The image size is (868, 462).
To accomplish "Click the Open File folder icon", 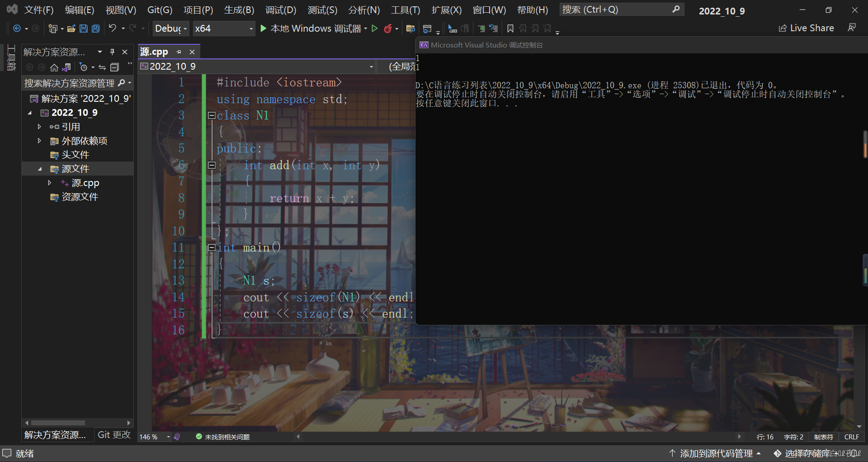I will click(71, 29).
